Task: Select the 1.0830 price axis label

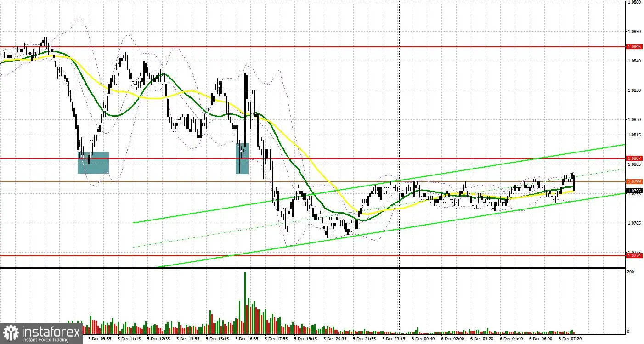Action: click(634, 90)
